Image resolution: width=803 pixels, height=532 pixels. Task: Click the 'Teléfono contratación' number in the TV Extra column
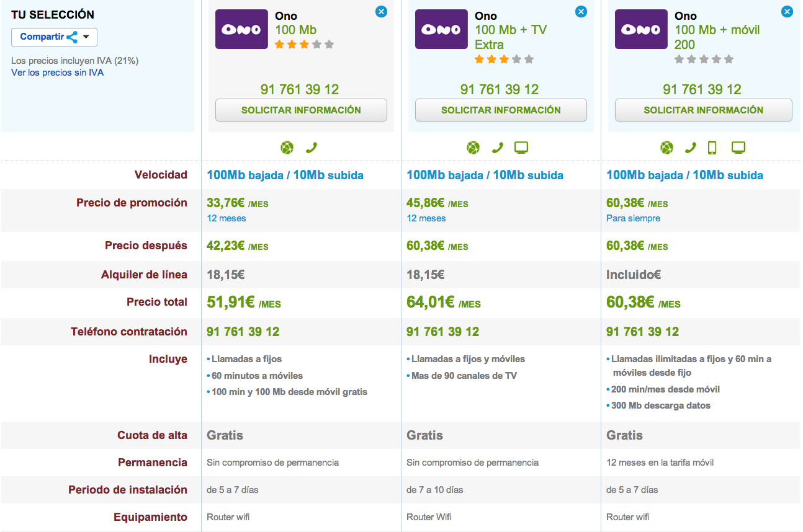(442, 332)
